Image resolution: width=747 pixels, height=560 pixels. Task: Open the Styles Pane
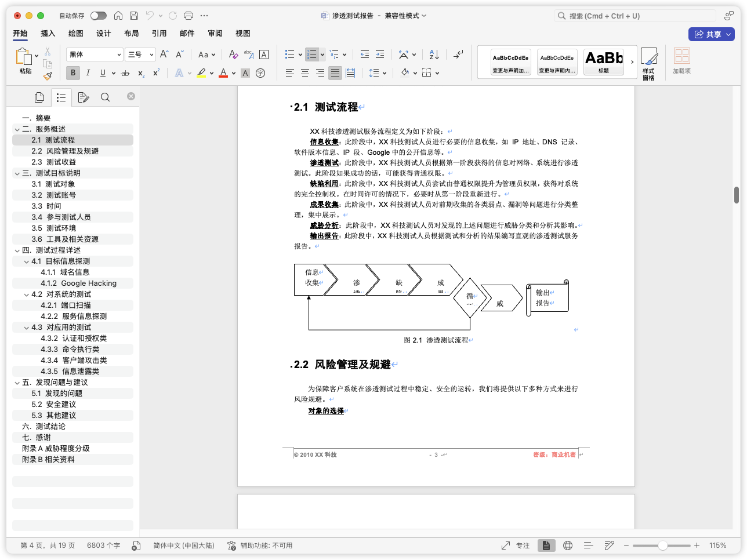(648, 63)
